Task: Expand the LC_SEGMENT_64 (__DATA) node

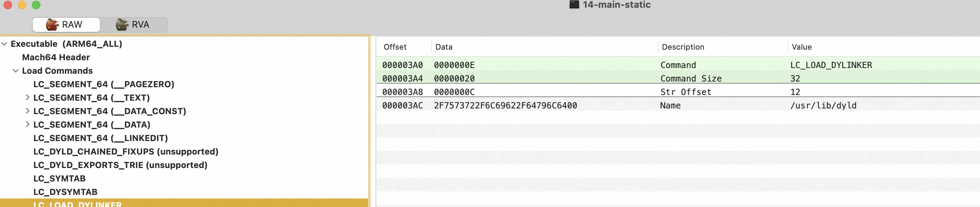Action: tap(27, 125)
